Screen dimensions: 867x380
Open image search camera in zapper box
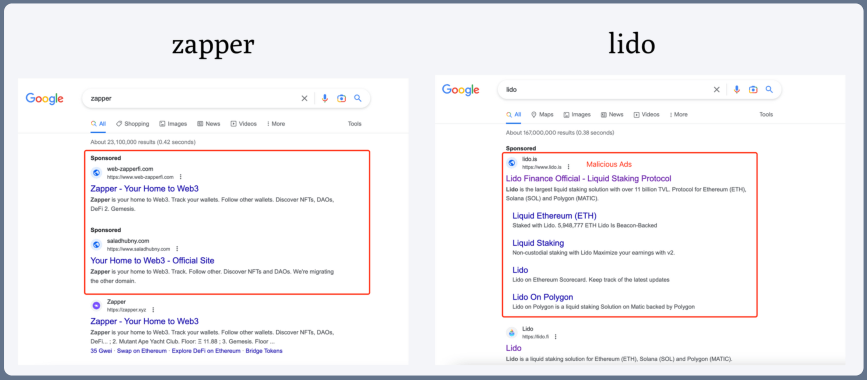[341, 98]
